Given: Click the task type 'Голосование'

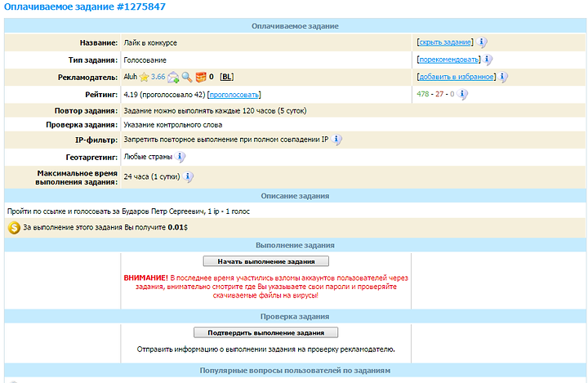Looking at the screenshot, I should (145, 60).
